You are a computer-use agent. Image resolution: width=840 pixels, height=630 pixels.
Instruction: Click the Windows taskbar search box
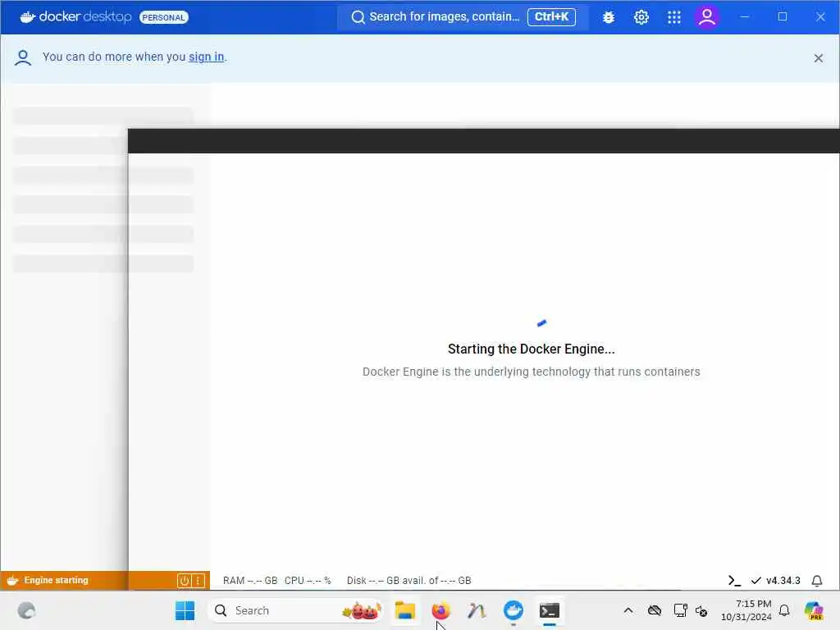coord(295,610)
